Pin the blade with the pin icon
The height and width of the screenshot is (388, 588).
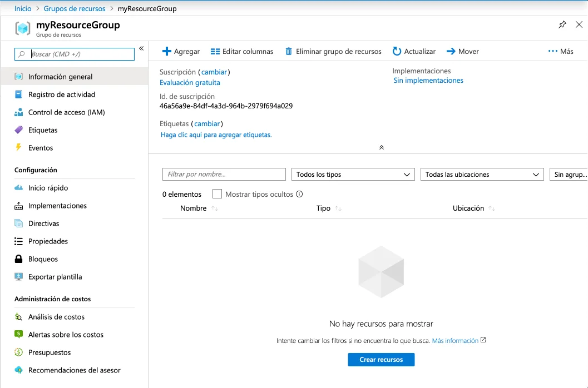[562, 25]
